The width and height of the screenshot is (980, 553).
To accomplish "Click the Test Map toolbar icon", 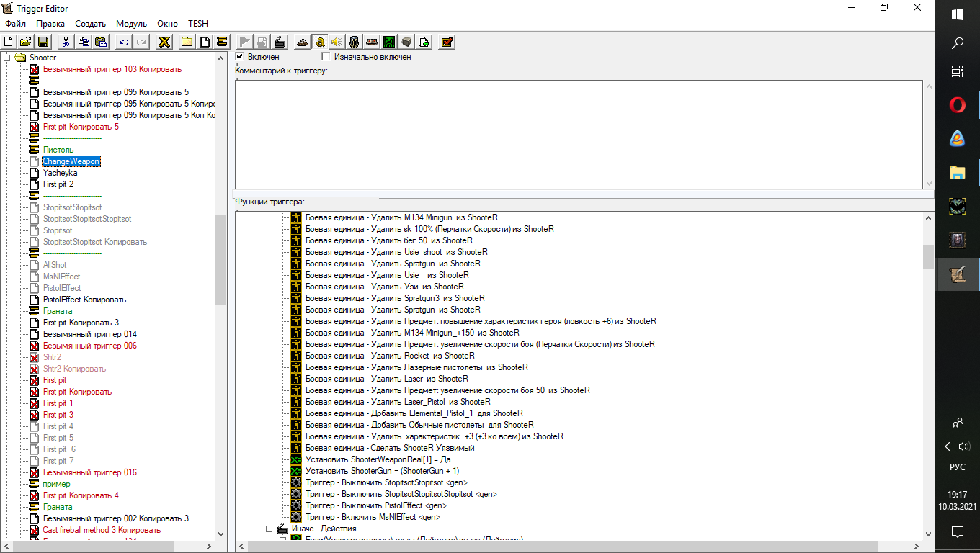I will click(447, 42).
